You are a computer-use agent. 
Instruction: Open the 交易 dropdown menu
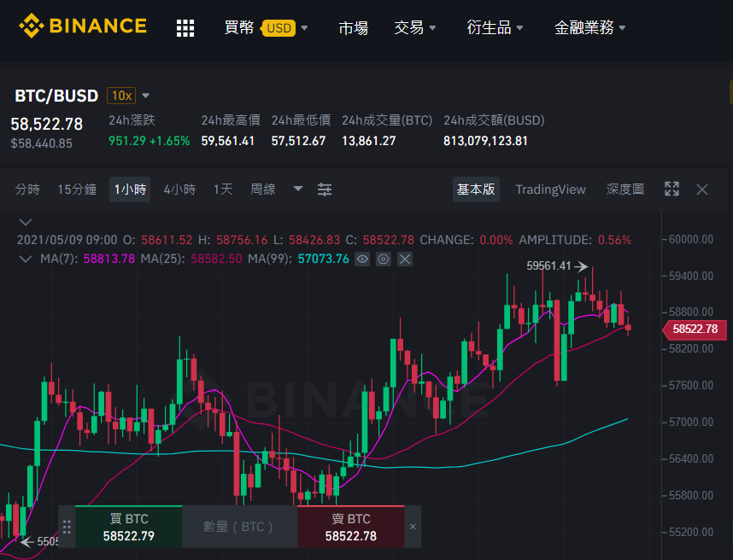[x=414, y=28]
